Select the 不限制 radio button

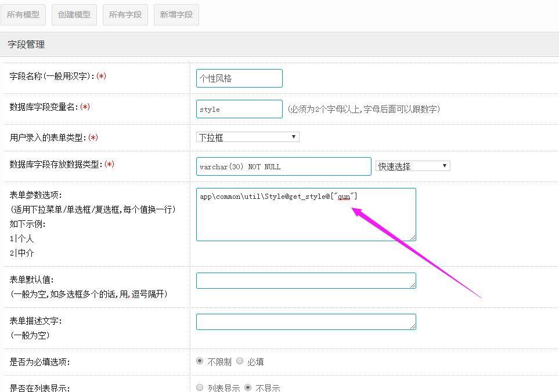[200, 361]
